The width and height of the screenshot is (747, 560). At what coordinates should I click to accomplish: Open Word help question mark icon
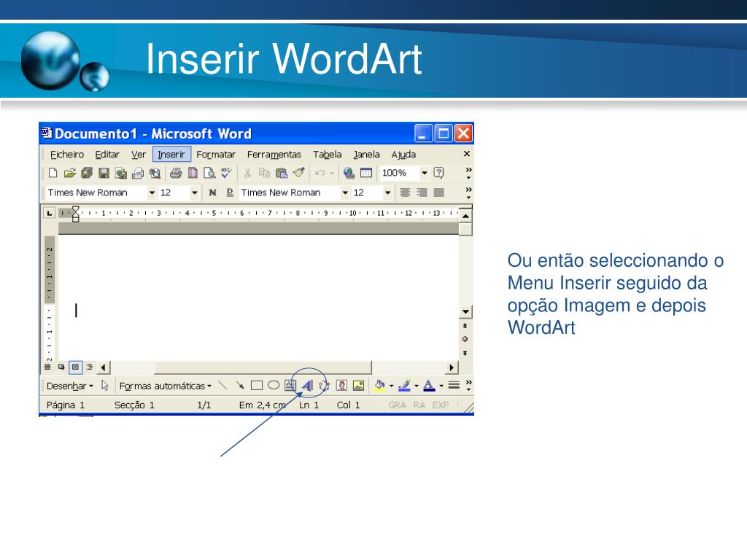pos(438,173)
